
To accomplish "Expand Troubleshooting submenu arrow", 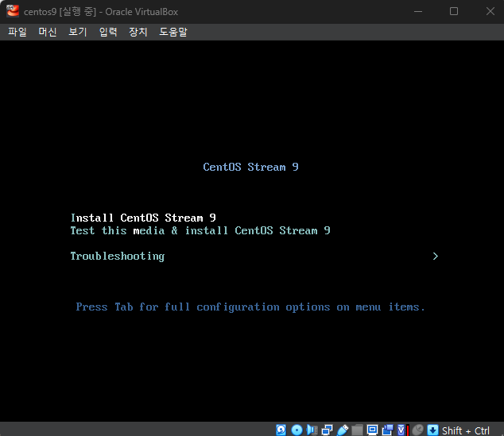I will click(x=435, y=257).
